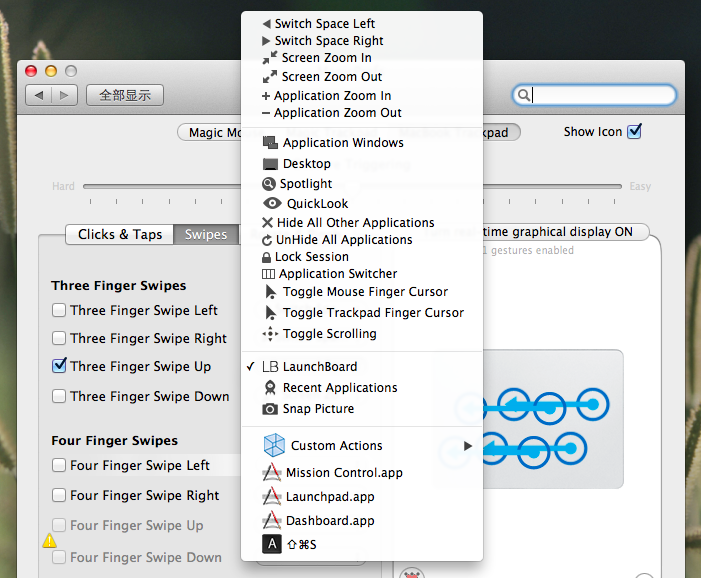This screenshot has width=701, height=578.
Task: Select Toggle Scrolling menu entry
Action: pos(329,334)
